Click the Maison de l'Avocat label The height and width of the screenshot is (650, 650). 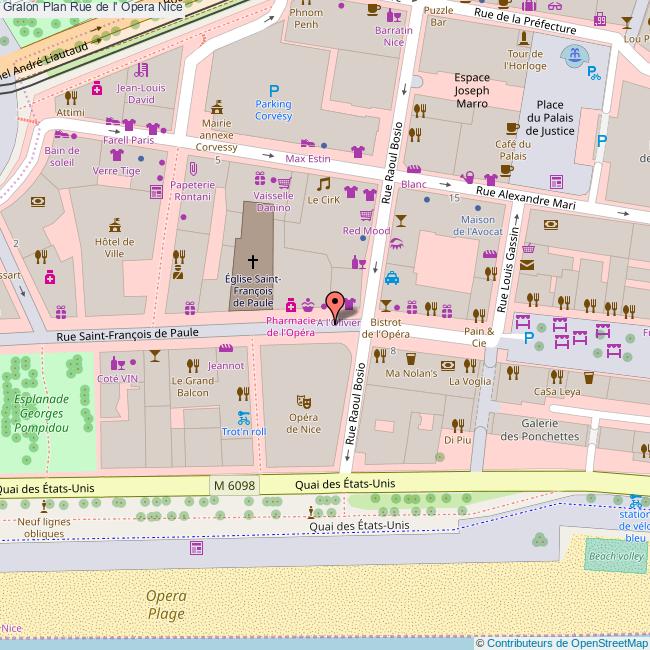pyautogui.click(x=478, y=226)
